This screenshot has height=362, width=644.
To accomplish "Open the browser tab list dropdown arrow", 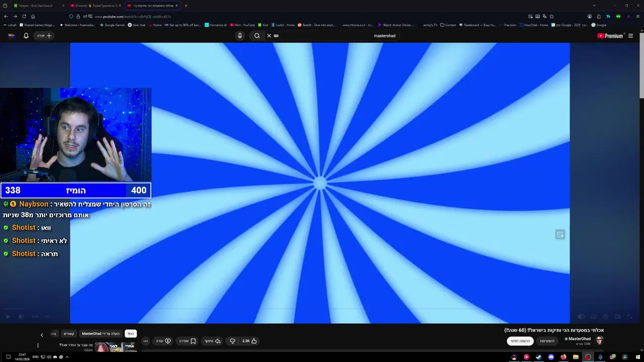I will click(594, 6).
